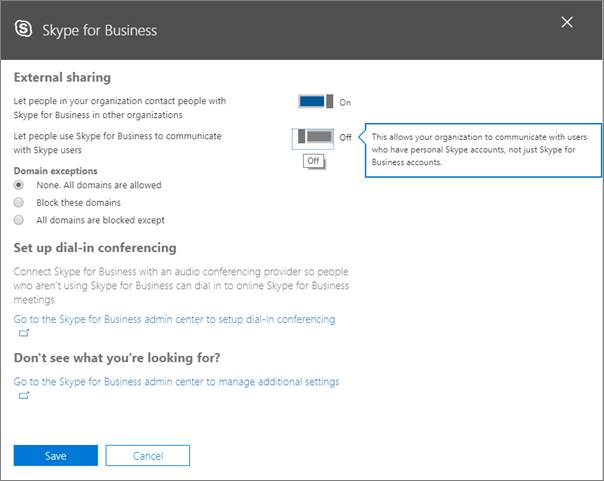Click the Skype for Business title text
The image size is (604, 481).
(x=100, y=30)
